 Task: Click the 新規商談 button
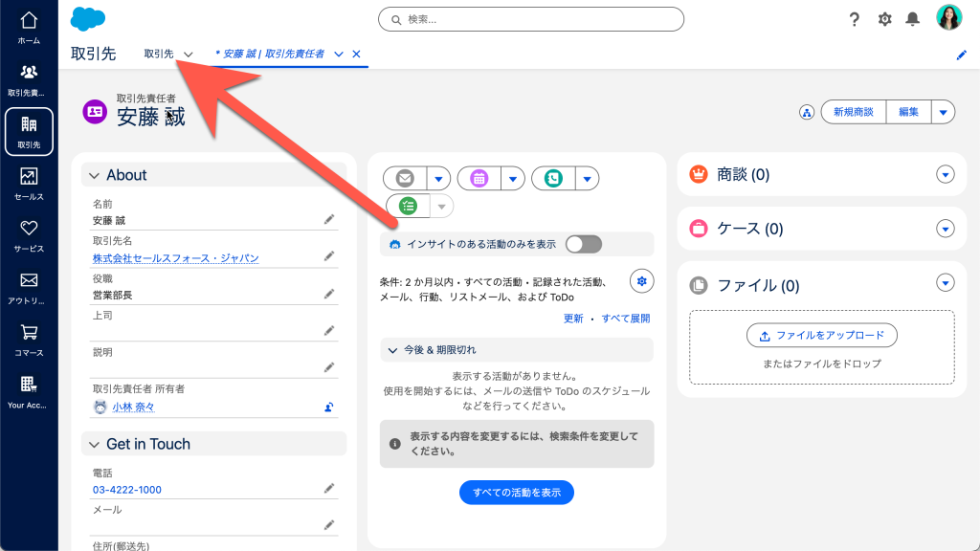pyautogui.click(x=853, y=113)
